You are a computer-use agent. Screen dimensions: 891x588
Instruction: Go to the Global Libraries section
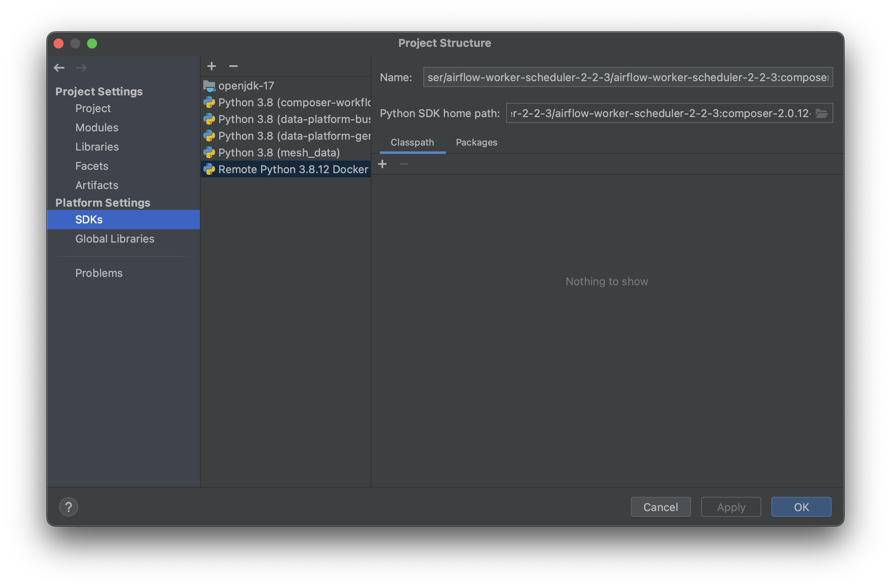pyautogui.click(x=115, y=239)
